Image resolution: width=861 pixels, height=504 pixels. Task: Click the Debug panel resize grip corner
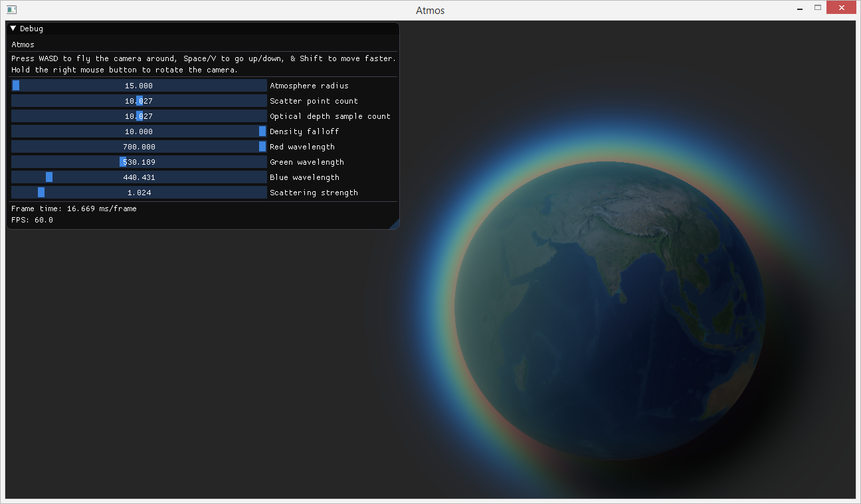[x=395, y=224]
